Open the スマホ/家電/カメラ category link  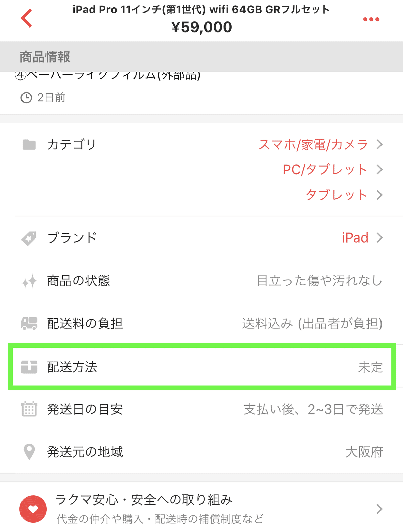[x=313, y=145]
